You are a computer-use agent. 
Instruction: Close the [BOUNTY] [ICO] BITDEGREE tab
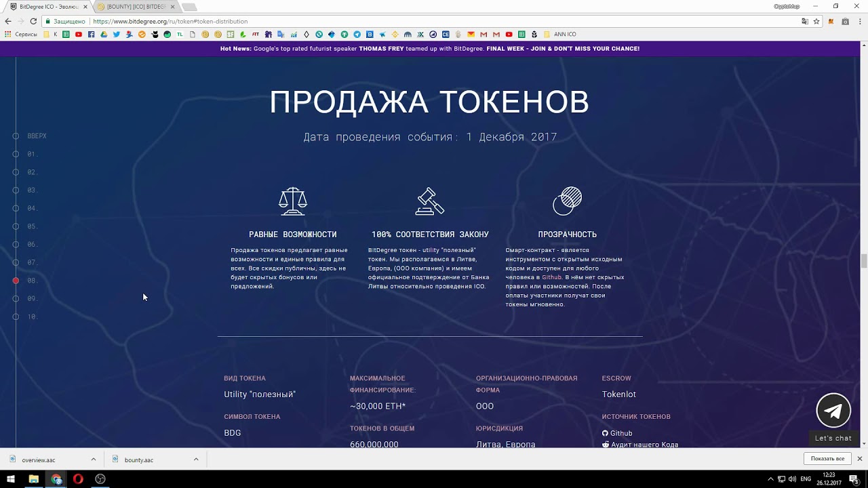[172, 7]
